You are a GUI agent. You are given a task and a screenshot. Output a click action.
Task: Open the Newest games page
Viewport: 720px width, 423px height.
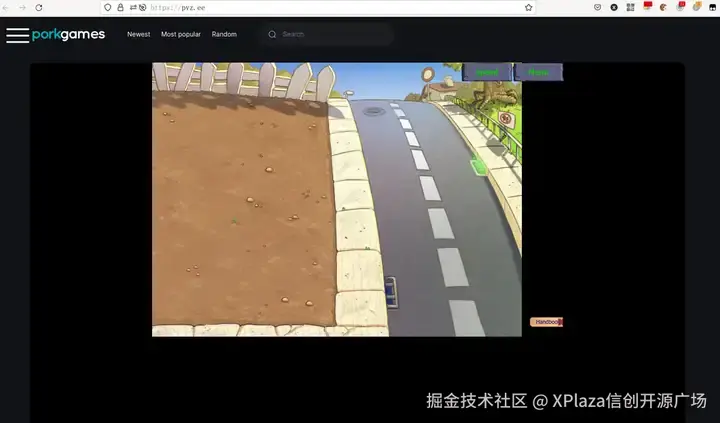(x=139, y=34)
